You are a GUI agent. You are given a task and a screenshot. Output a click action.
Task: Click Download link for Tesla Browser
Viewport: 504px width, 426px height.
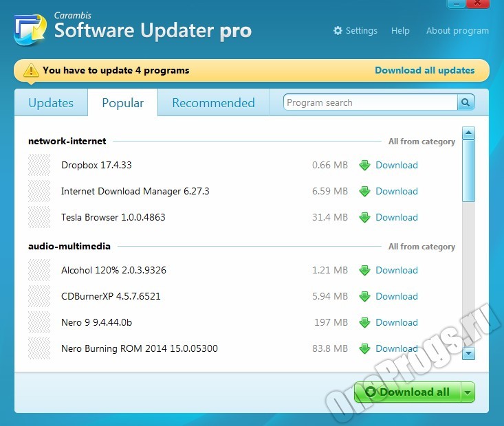[397, 217]
